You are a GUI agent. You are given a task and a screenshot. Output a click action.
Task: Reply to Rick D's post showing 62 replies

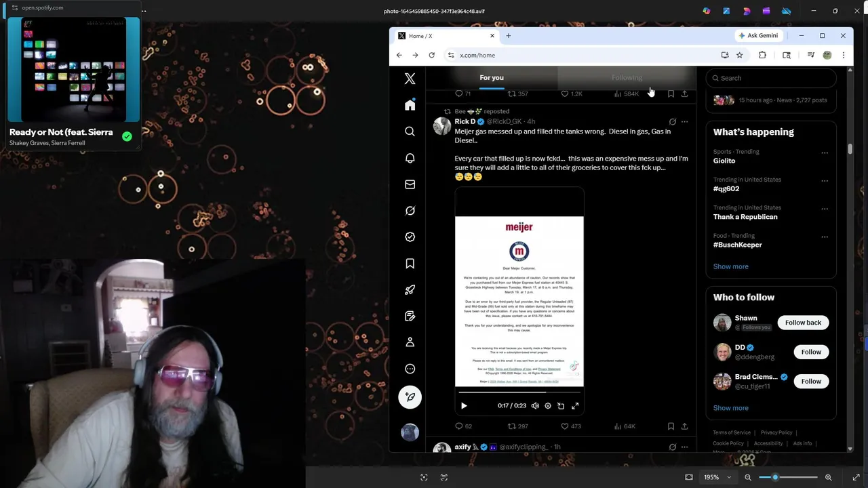click(464, 426)
